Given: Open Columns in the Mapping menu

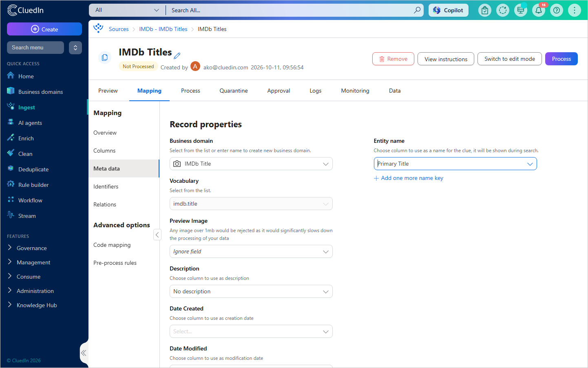Looking at the screenshot, I should [124, 151].
